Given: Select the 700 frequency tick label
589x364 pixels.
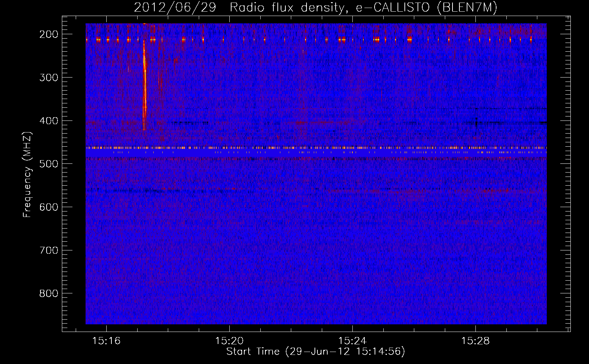Looking at the screenshot, I should (49, 250).
